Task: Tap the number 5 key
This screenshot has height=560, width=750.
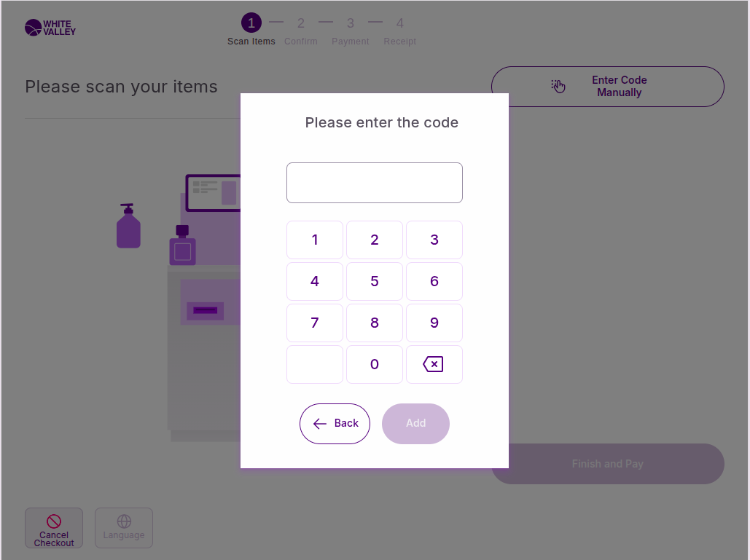Action: click(375, 281)
